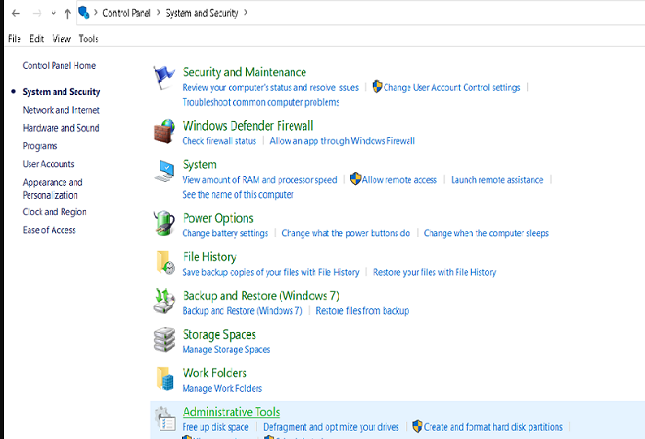Open Backup and Restore (Windows 7) heading
This screenshot has width=645, height=439.
click(261, 296)
